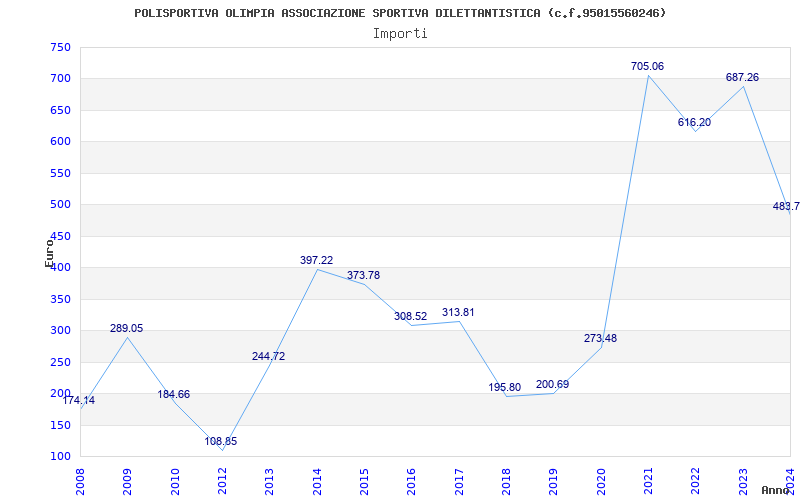Image resolution: width=800 pixels, height=500 pixels.
Task: Click the Euro y-axis title
Action: pyautogui.click(x=49, y=253)
